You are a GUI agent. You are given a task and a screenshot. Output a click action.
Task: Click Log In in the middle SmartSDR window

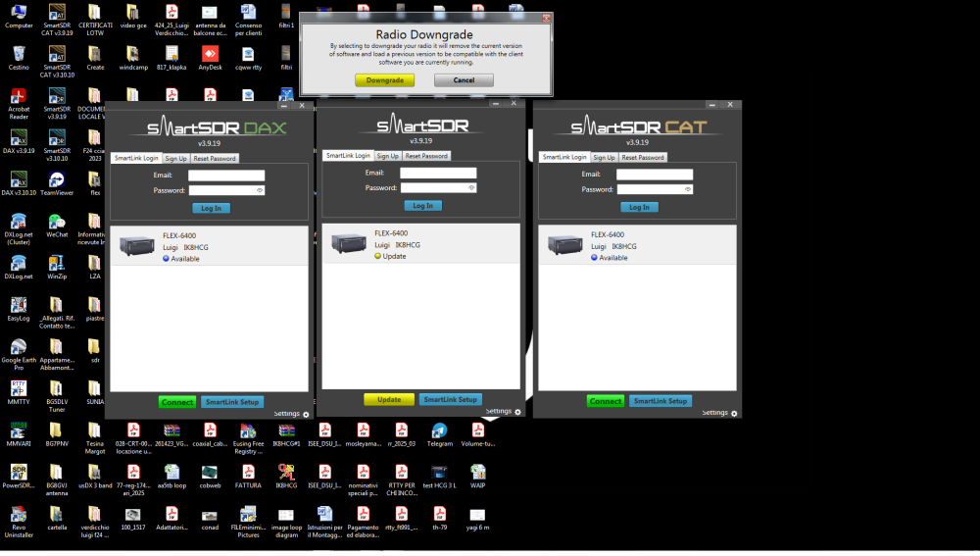[x=422, y=205]
